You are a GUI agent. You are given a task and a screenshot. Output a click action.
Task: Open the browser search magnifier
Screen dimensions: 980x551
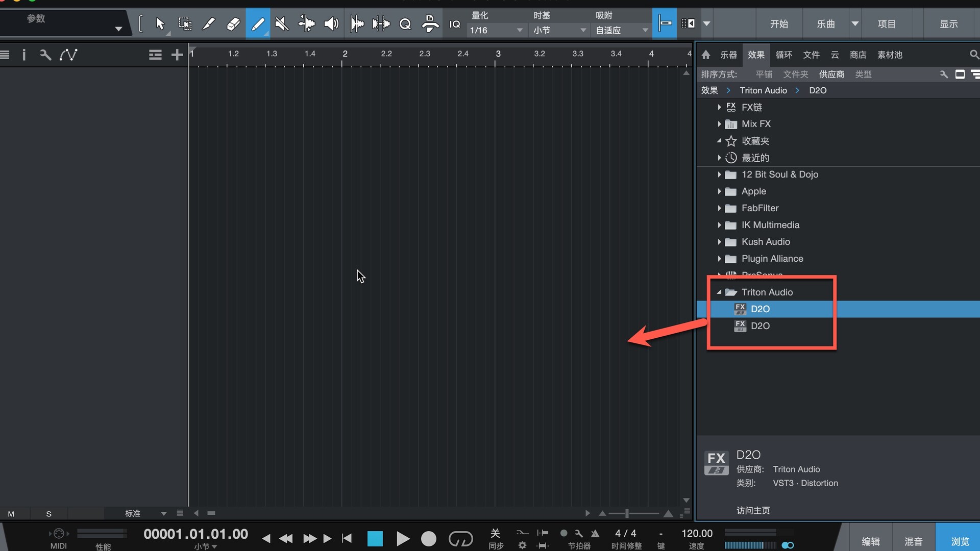(x=973, y=55)
